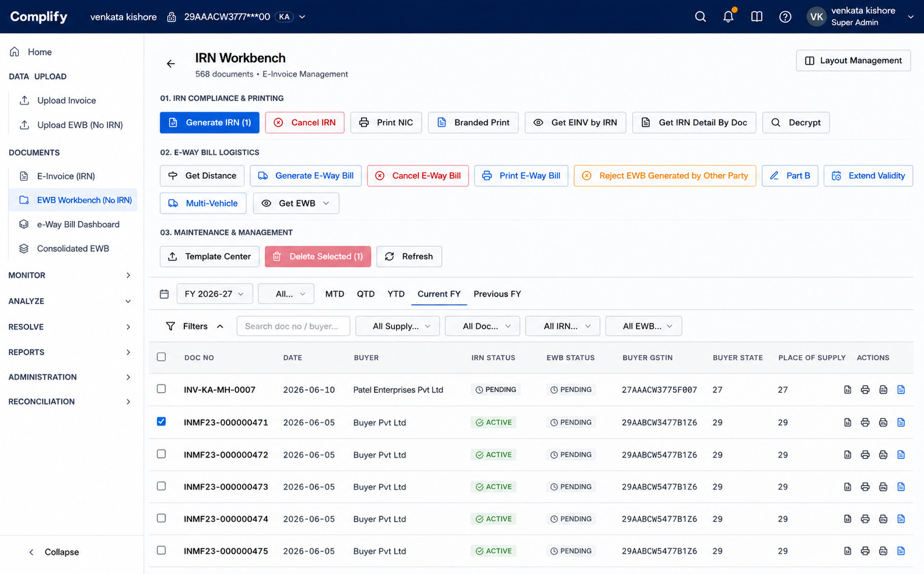Click the third action icon for INV-KA-MH-0007
Viewport: 924px width, 574px height.
[x=883, y=390]
